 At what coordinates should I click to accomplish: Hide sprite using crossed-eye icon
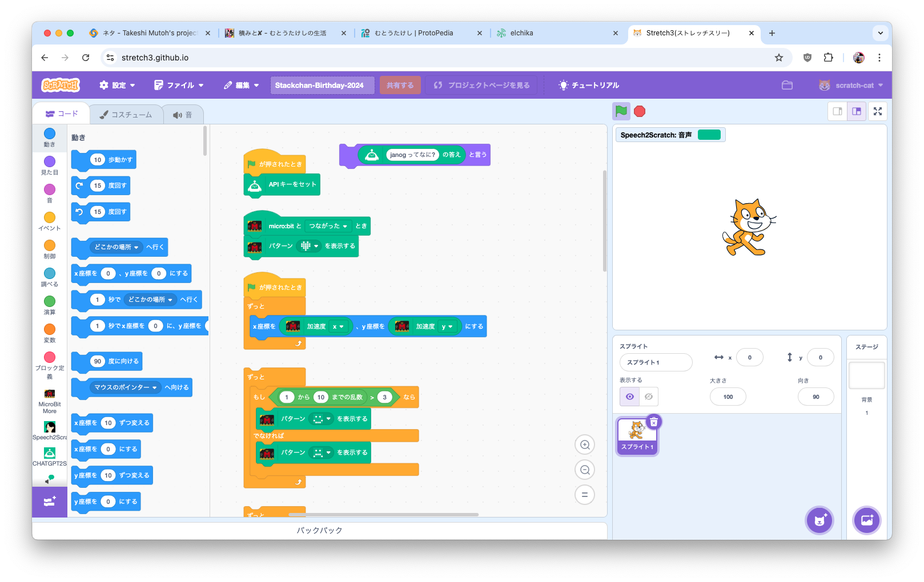click(x=649, y=397)
